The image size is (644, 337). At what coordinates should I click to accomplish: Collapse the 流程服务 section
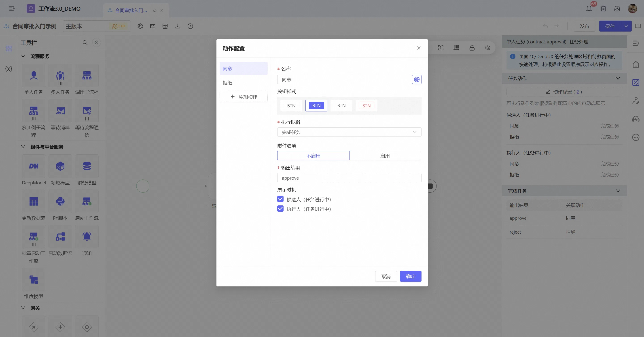coord(23,56)
